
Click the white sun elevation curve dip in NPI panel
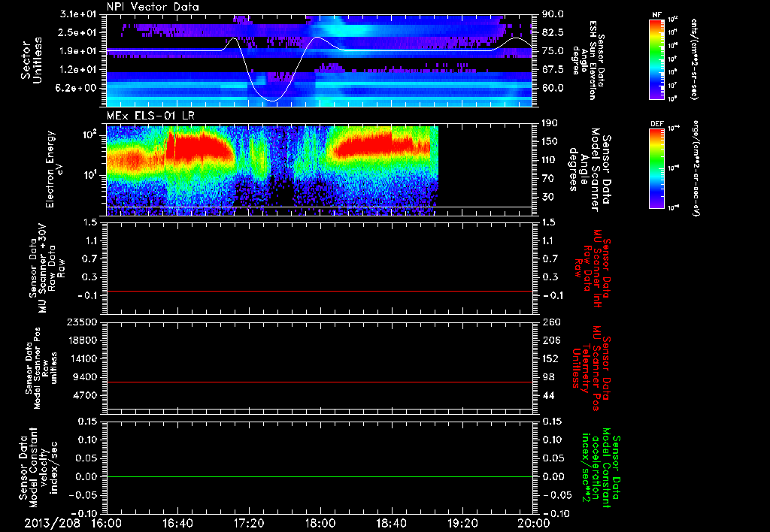[x=272, y=100]
